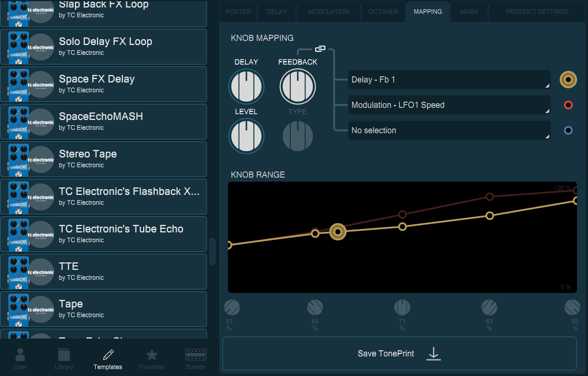Viewport: 588px width, 376px height.
Task: Click the red curve point at 71% position
Action: coord(402,215)
